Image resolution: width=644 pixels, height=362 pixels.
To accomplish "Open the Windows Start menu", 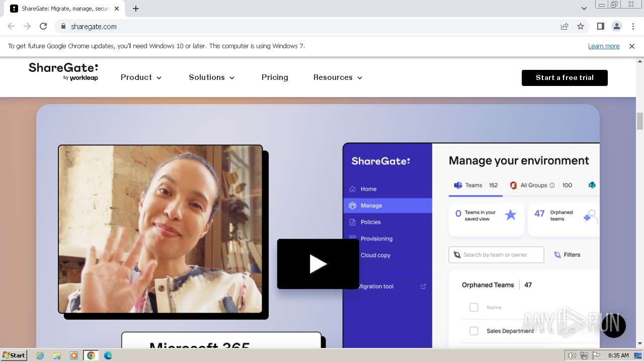I will [x=14, y=355].
